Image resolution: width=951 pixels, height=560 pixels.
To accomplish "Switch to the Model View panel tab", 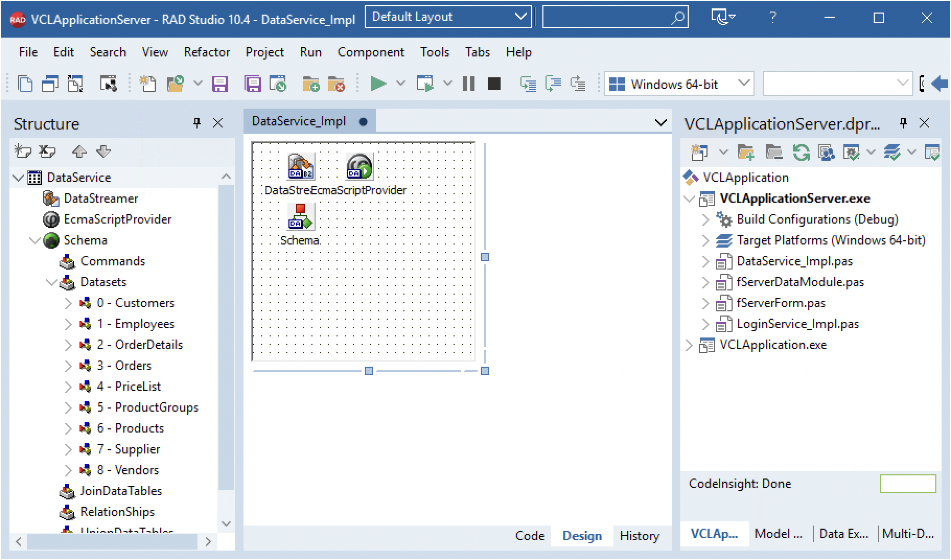I will point(778,534).
